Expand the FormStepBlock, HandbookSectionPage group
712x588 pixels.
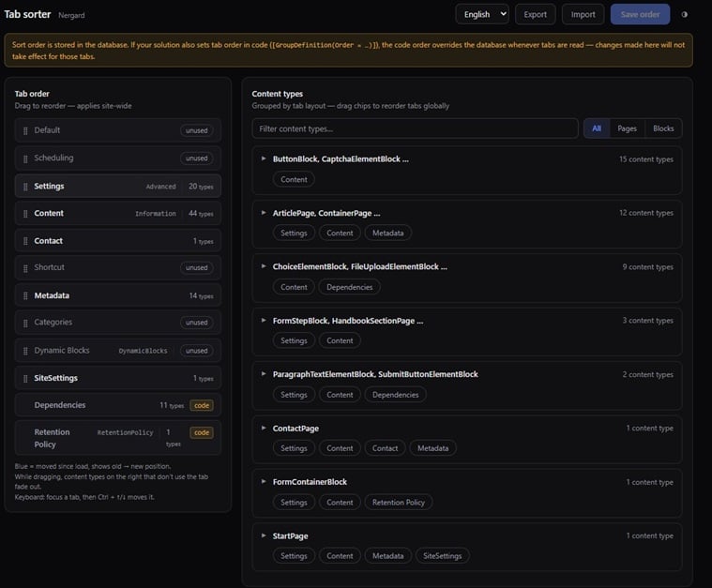pos(264,321)
